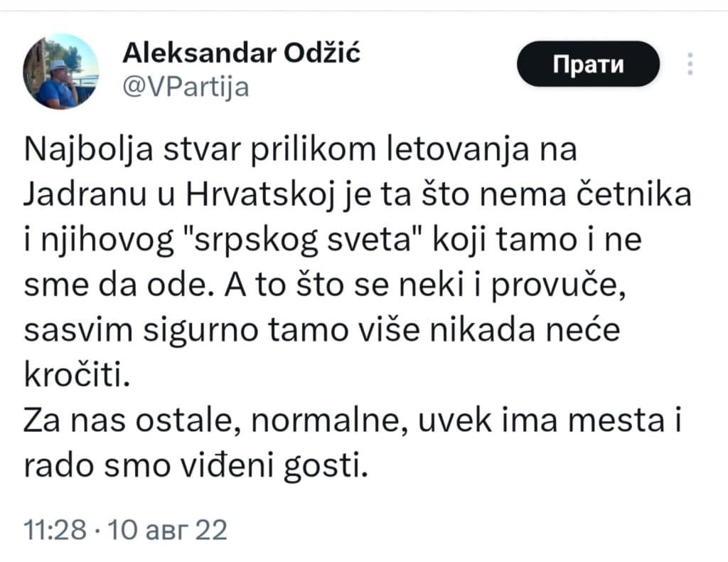
Task: Open the @VPartija handle link
Action: point(186,87)
